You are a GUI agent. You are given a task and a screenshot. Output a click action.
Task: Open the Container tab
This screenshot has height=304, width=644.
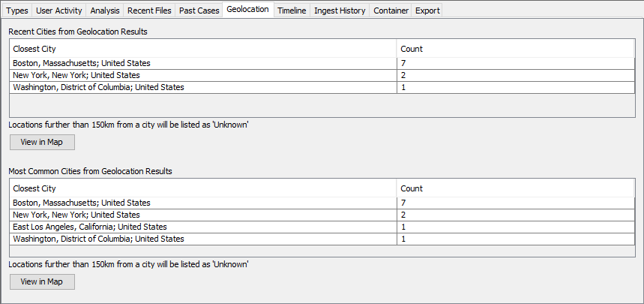391,11
